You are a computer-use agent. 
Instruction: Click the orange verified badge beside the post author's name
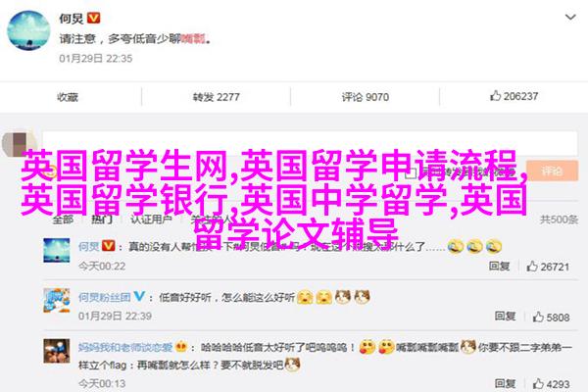coord(93,18)
